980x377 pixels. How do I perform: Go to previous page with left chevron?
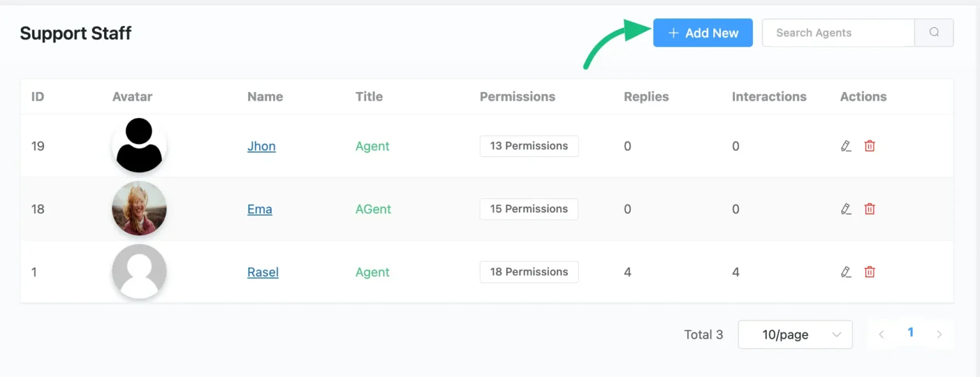click(881, 334)
